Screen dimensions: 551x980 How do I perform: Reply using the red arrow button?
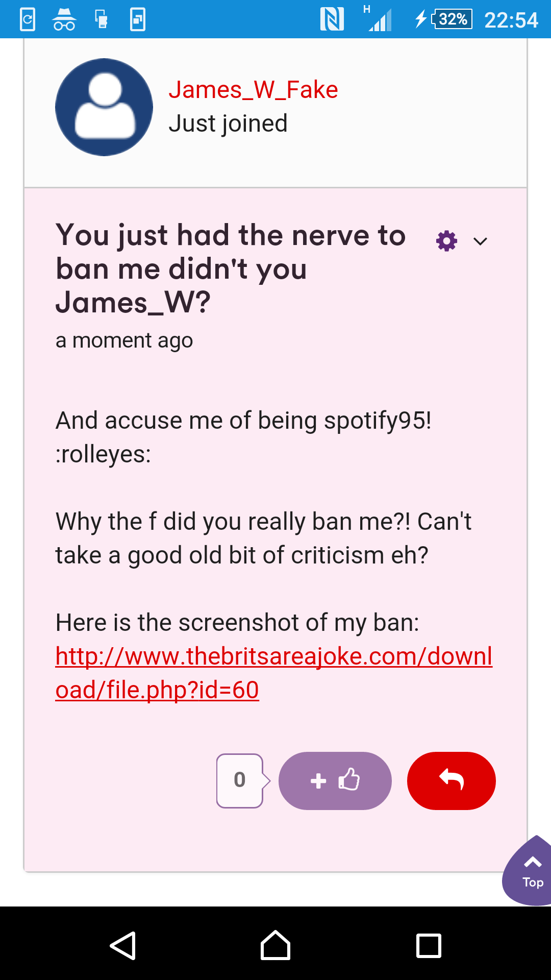pyautogui.click(x=451, y=780)
